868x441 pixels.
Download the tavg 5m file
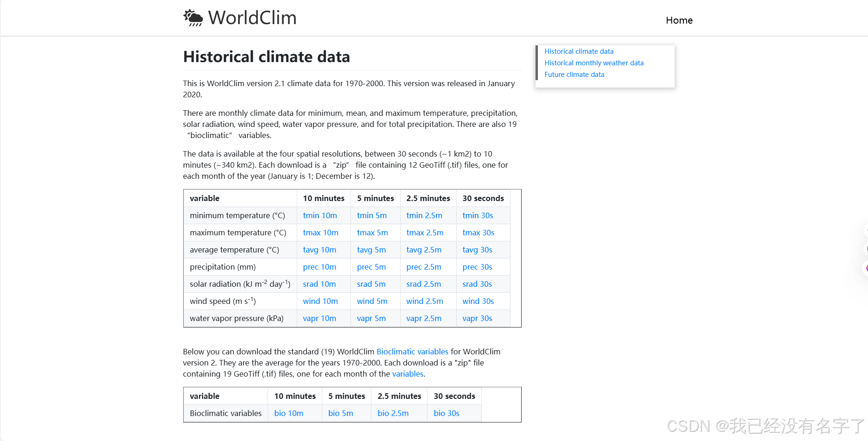(x=371, y=250)
